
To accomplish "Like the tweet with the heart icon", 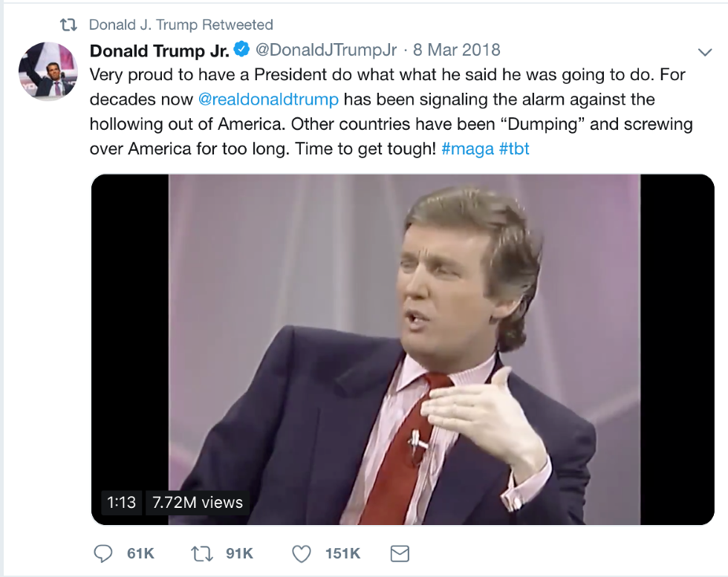I will click(x=301, y=553).
